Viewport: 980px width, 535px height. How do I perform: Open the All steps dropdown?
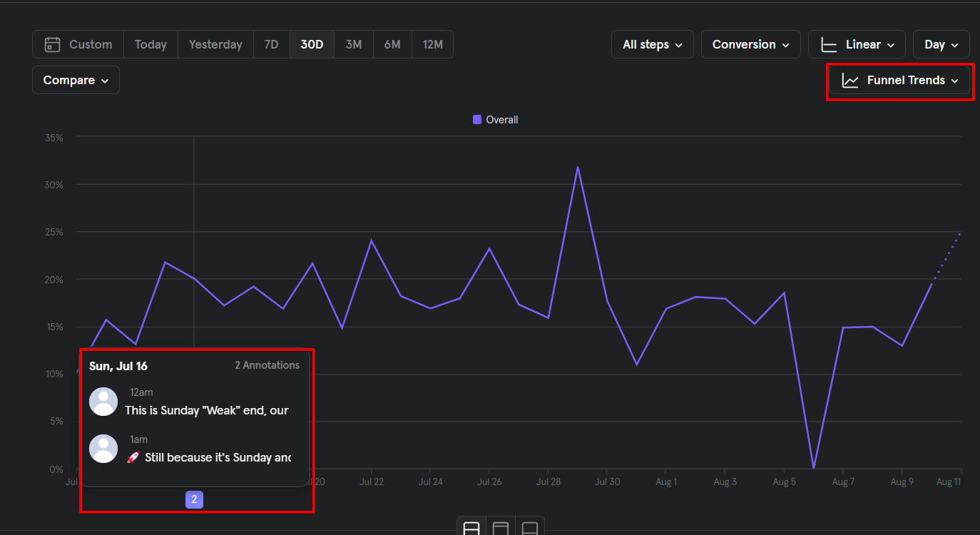(651, 44)
